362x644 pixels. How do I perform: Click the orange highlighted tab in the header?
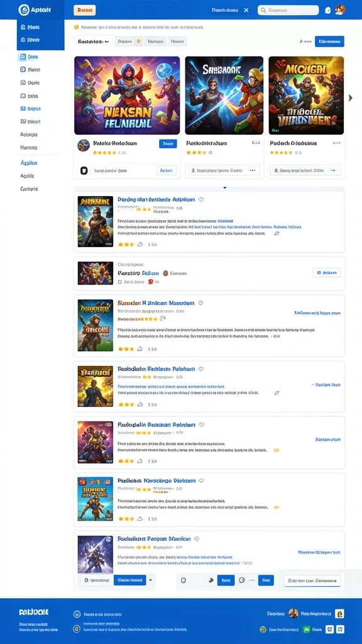(85, 10)
